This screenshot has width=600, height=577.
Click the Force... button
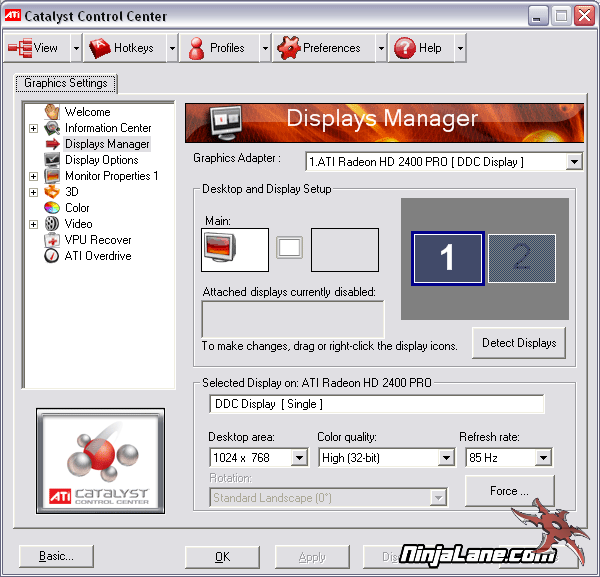[509, 491]
